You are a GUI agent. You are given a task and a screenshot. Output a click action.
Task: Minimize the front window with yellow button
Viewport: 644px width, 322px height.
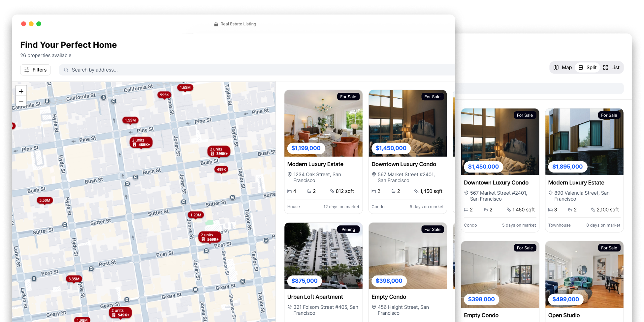(x=31, y=24)
